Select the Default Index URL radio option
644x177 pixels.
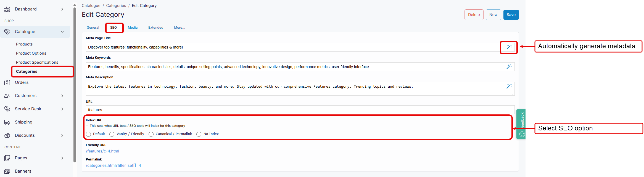click(88, 134)
